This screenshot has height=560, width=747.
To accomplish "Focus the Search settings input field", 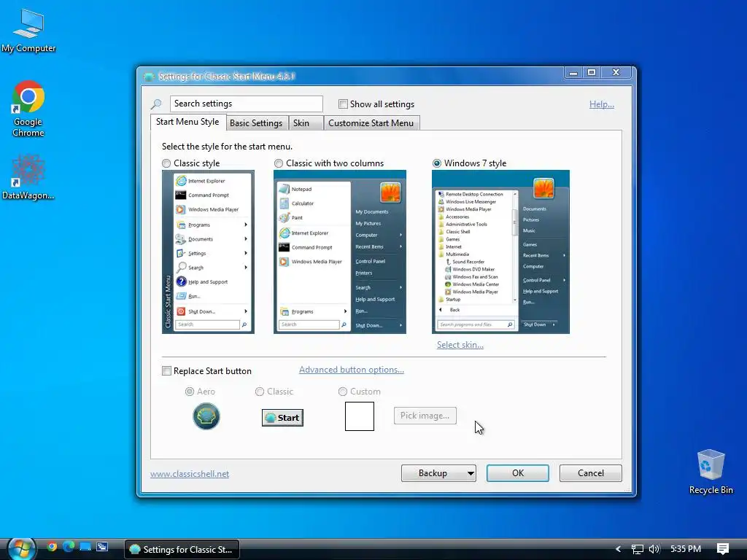I will tap(247, 104).
